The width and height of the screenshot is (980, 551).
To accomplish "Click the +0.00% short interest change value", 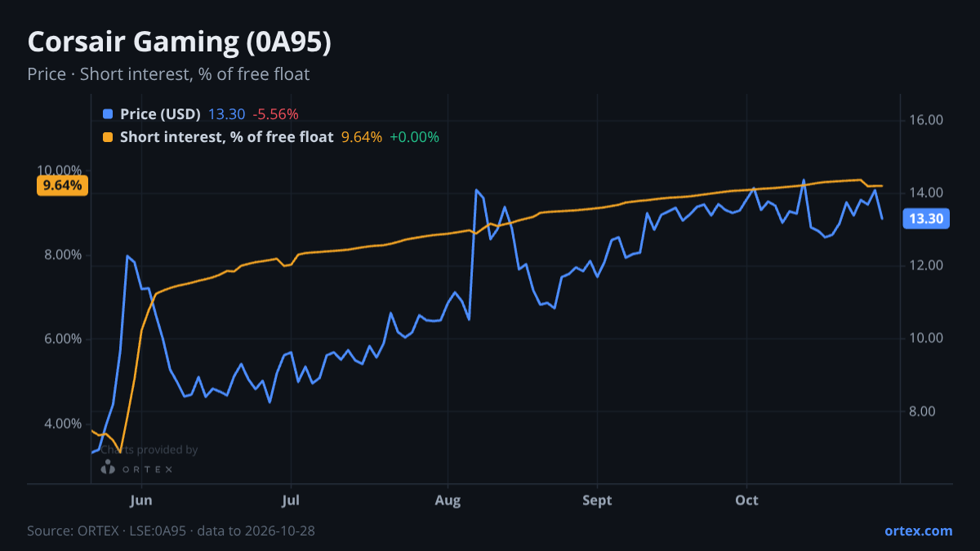I will pos(414,137).
